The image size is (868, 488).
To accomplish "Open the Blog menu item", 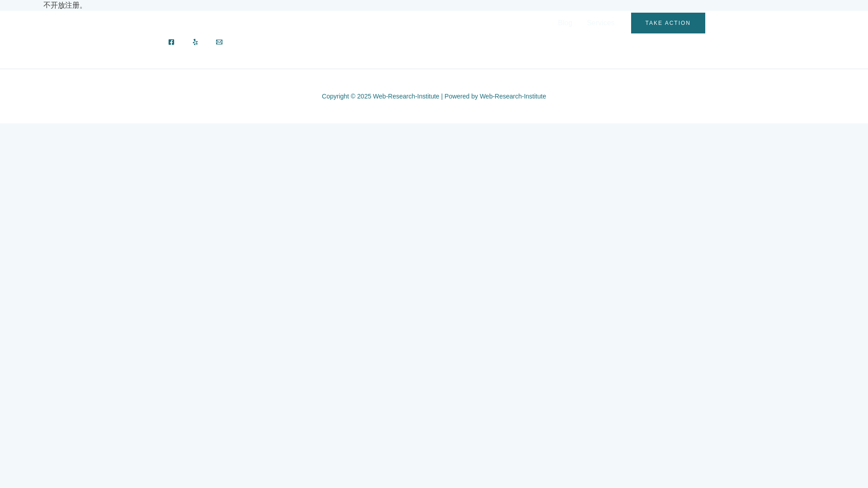I will click(565, 23).
